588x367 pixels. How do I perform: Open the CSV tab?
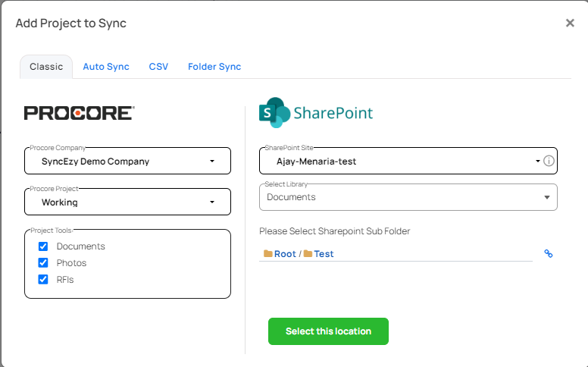click(158, 67)
